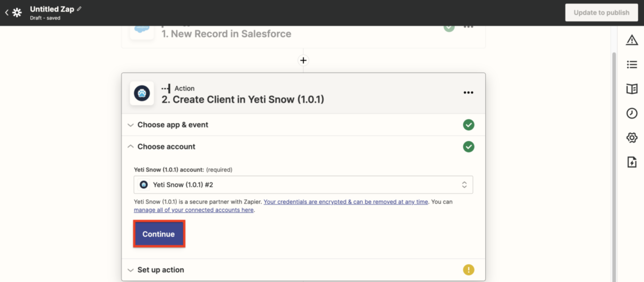Click the yellow warning icon on Set up action

coord(469,270)
